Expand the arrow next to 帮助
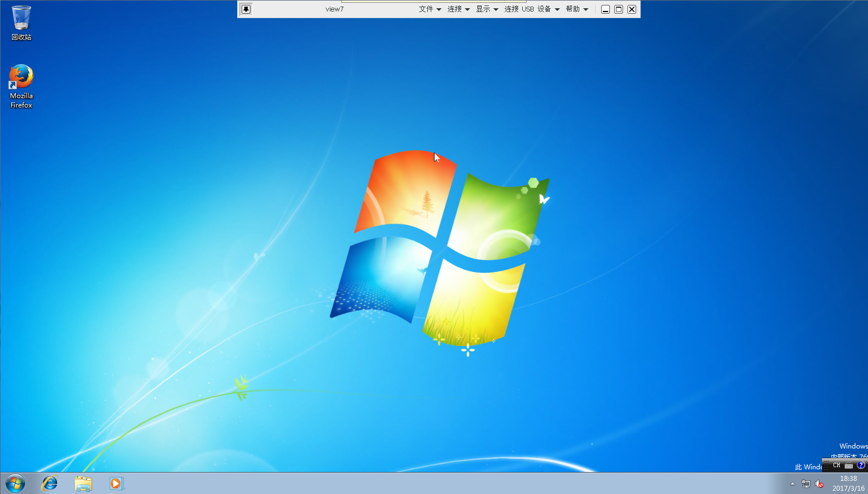 [x=586, y=9]
